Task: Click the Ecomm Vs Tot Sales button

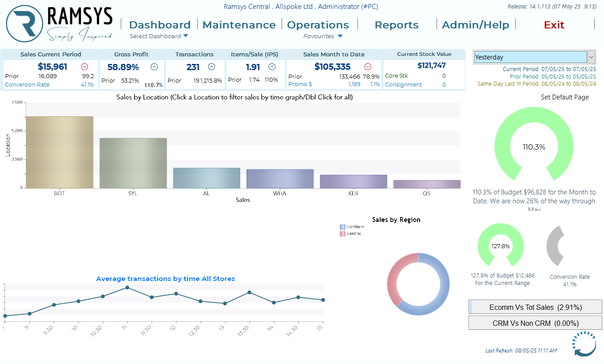Action: pyautogui.click(x=535, y=307)
